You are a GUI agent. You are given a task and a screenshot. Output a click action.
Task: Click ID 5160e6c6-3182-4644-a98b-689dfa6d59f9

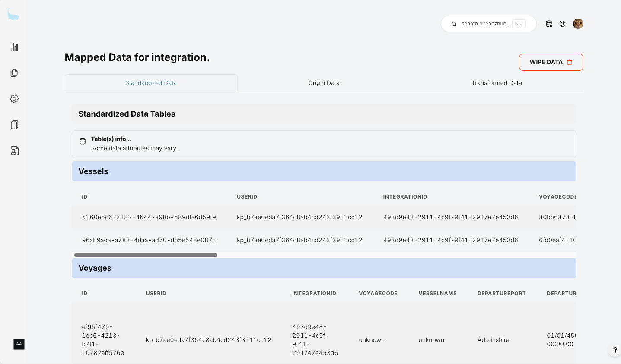[149, 217]
